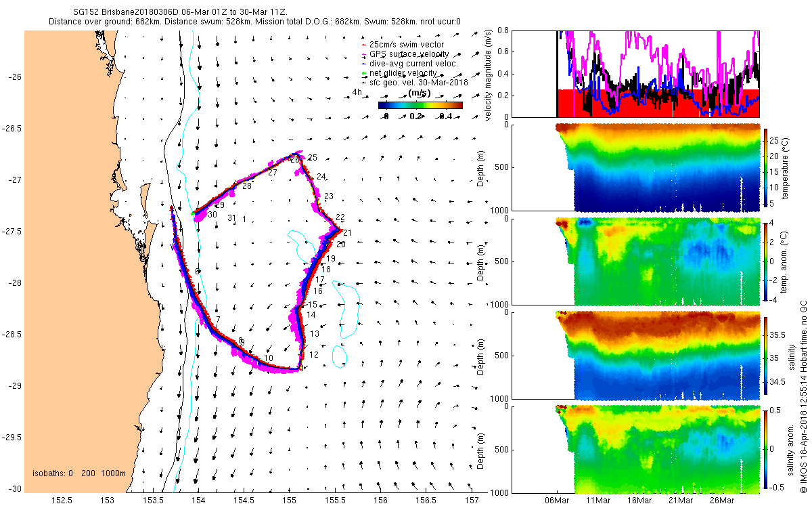Click the '157' longitude tick label

472,501
